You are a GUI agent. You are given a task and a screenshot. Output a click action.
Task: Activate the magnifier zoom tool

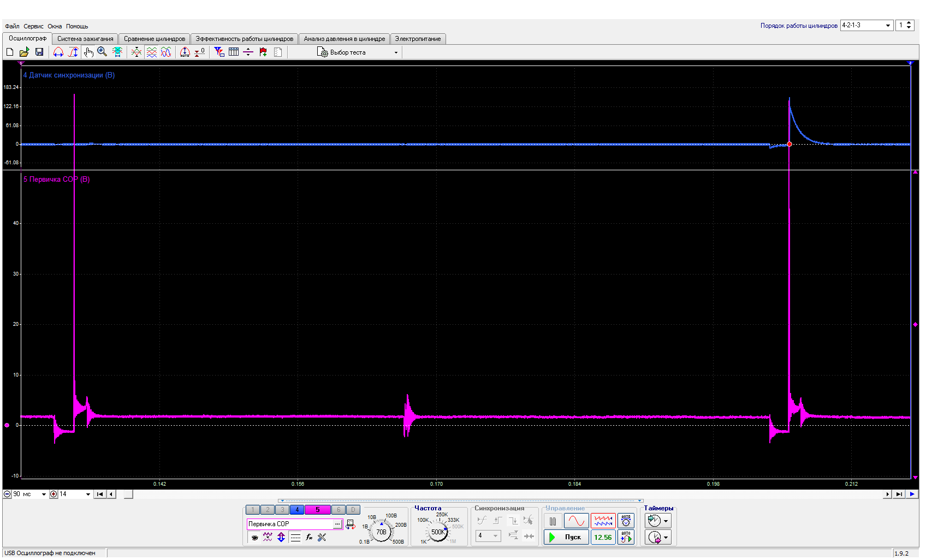[x=102, y=52]
